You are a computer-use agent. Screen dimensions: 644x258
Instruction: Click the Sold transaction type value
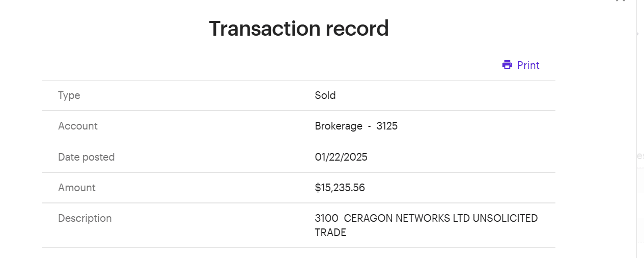(325, 95)
